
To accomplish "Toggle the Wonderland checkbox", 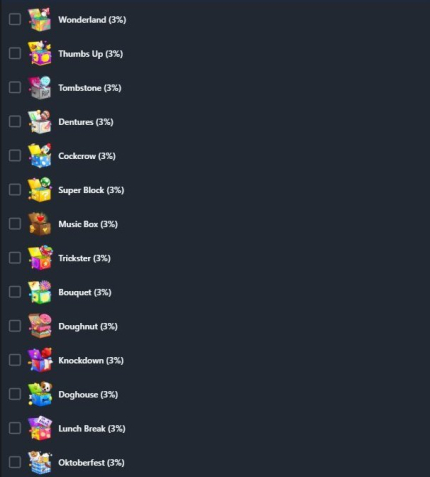I will coord(15,19).
